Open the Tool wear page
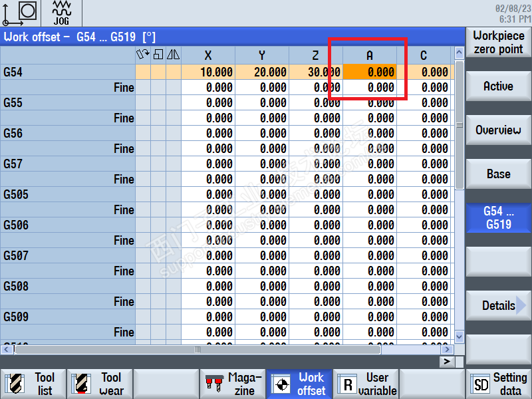This screenshot has width=532, height=399. (100, 384)
